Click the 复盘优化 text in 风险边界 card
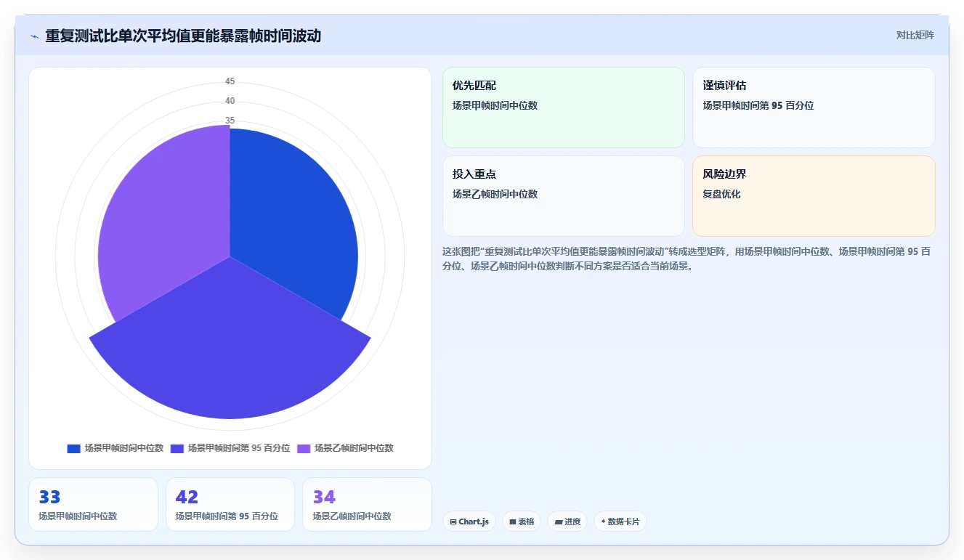This screenshot has height=560, width=964. pos(722,194)
